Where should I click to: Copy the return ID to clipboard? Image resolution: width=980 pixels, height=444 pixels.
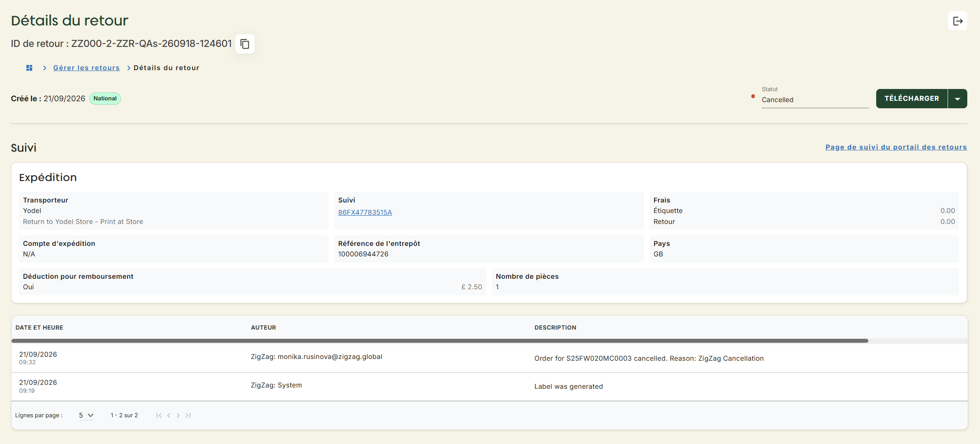click(x=245, y=44)
